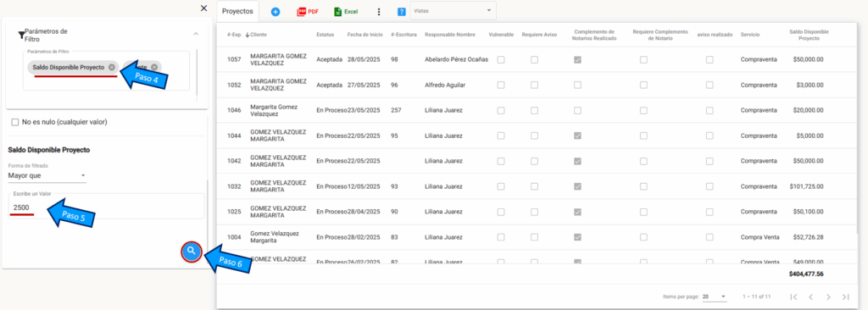The image size is (868, 310).
Task: Sort by the Estatus column header
Action: (x=325, y=35)
